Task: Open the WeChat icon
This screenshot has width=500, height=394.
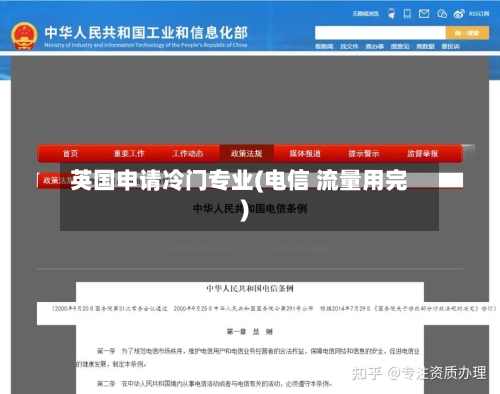Action: point(442,14)
